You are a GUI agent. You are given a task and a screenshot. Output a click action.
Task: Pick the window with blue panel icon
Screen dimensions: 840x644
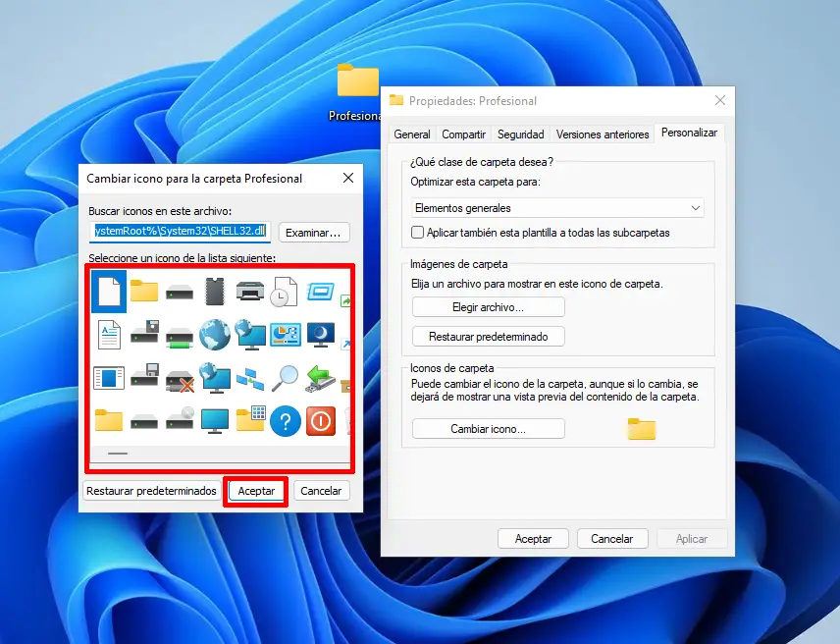pos(109,378)
